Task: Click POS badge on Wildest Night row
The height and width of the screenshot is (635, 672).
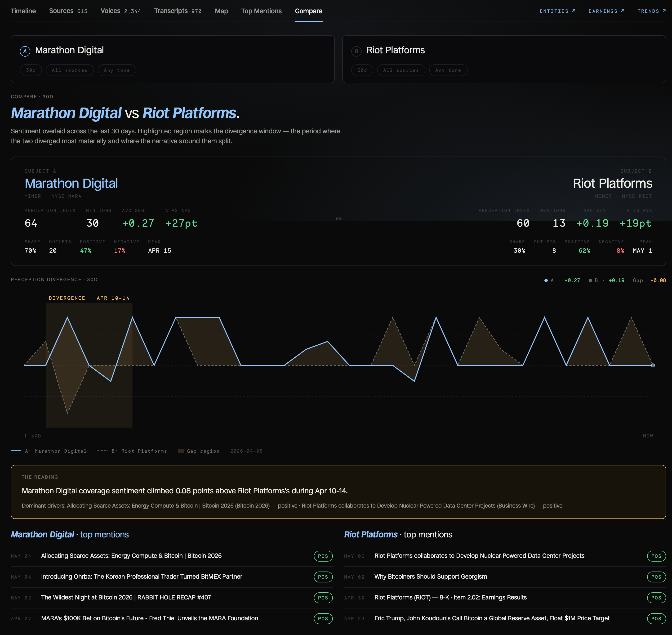Action: click(x=323, y=598)
